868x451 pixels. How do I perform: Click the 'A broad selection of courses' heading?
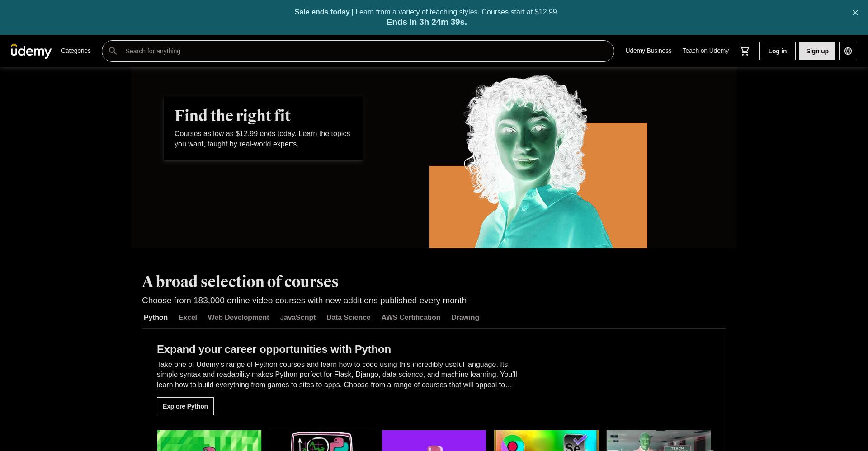(x=240, y=282)
